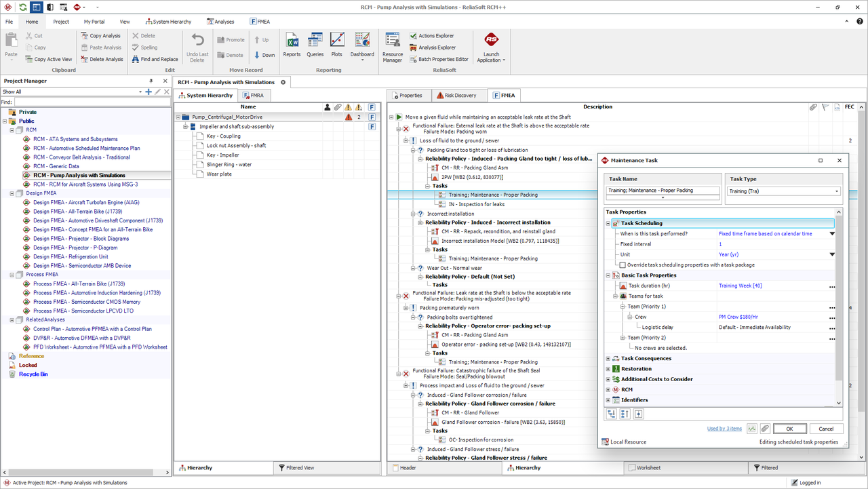Open the Unit dropdown for Year (yr)
The width and height of the screenshot is (868, 489).
click(x=832, y=254)
